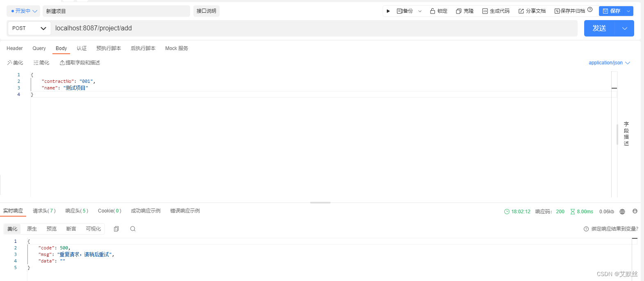Click the download response icon
The height and width of the screenshot is (281, 644).
(635, 211)
